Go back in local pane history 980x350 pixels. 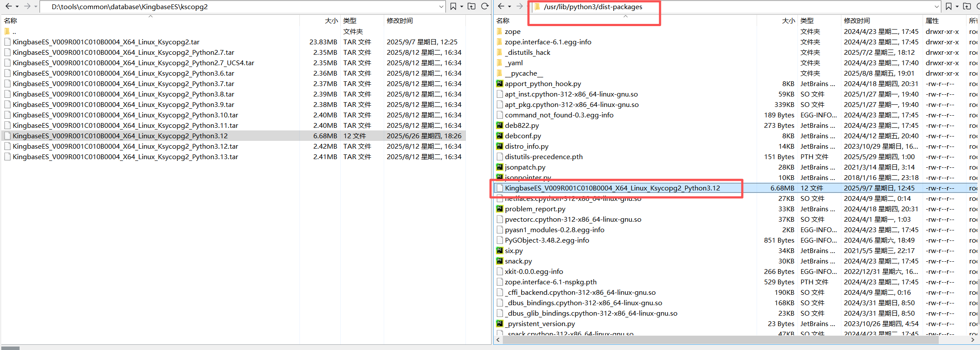(x=8, y=7)
